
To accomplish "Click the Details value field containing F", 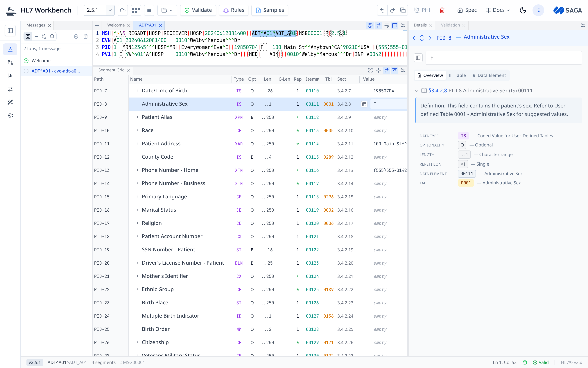I will click(504, 58).
